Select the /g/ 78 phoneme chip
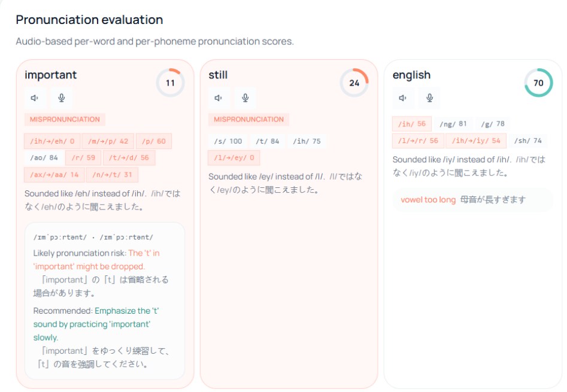567x392 pixels. point(493,124)
